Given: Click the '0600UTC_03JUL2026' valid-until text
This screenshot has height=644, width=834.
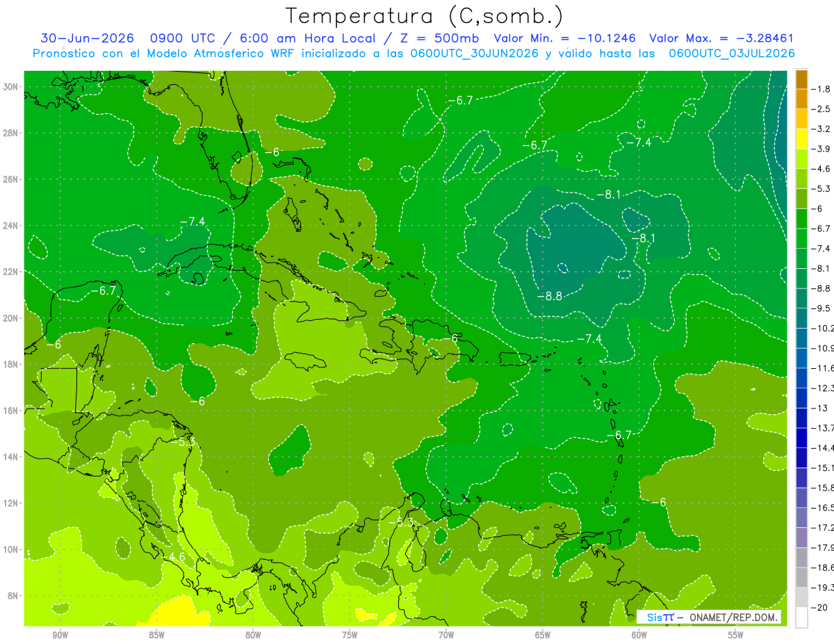Looking at the screenshot, I should click(732, 53).
